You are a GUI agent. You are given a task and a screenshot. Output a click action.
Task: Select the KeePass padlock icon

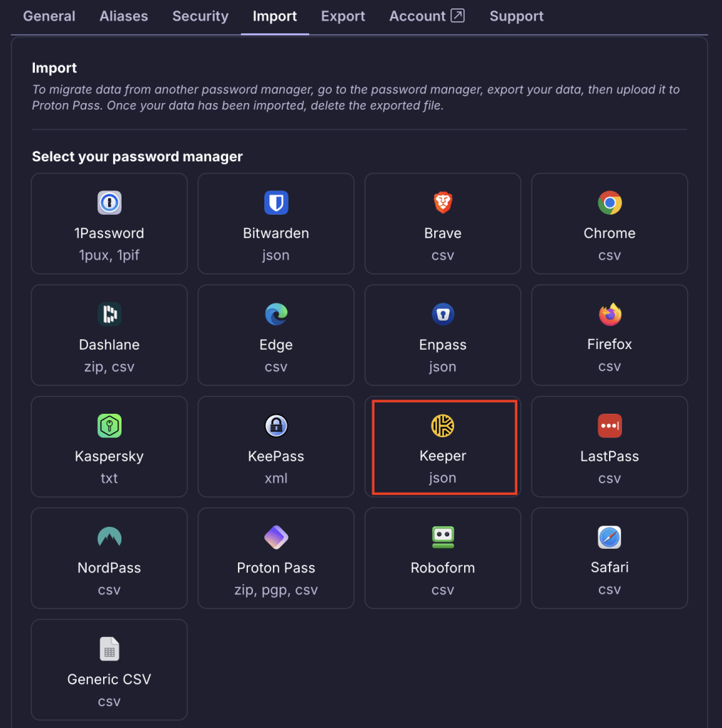pos(276,426)
